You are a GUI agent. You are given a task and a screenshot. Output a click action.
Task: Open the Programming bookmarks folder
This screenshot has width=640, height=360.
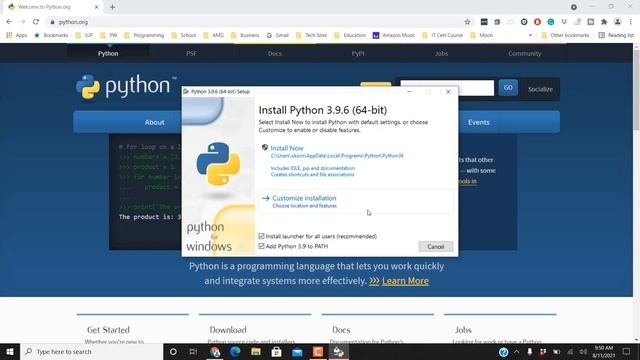144,36
